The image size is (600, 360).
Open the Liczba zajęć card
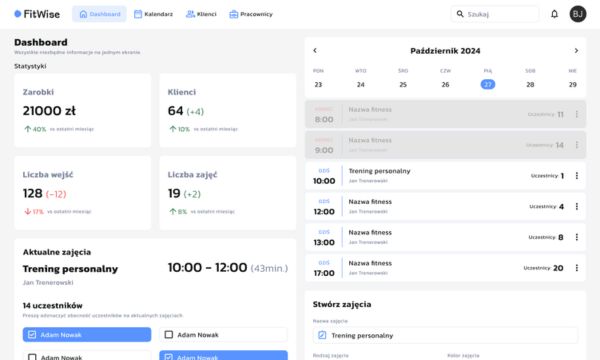click(x=228, y=193)
